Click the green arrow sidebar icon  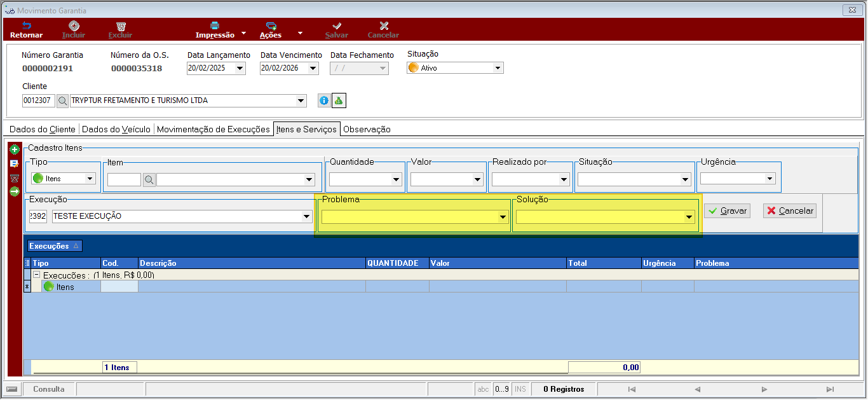[x=15, y=191]
